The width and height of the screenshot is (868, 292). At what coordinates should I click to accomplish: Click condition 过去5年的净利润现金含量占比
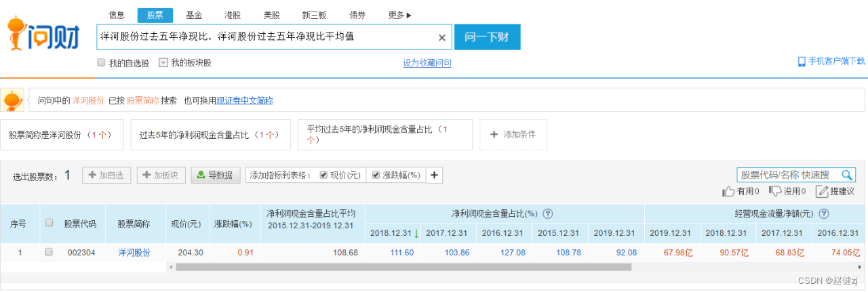coord(210,135)
